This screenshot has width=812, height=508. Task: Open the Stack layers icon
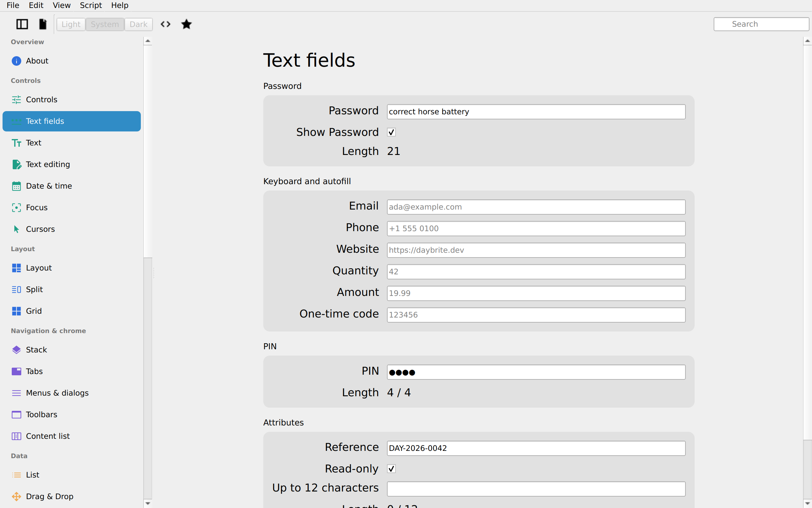[16, 350]
